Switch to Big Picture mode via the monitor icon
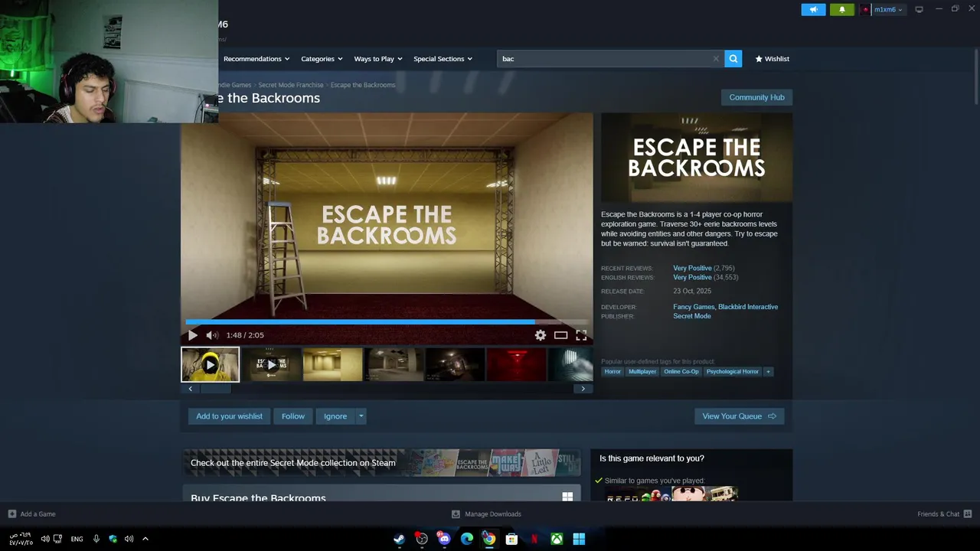This screenshot has height=551, width=980. click(919, 9)
